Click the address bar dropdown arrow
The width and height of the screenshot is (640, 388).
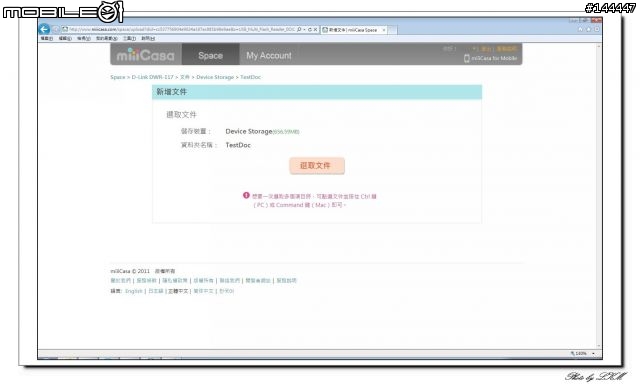pyautogui.click(x=304, y=29)
